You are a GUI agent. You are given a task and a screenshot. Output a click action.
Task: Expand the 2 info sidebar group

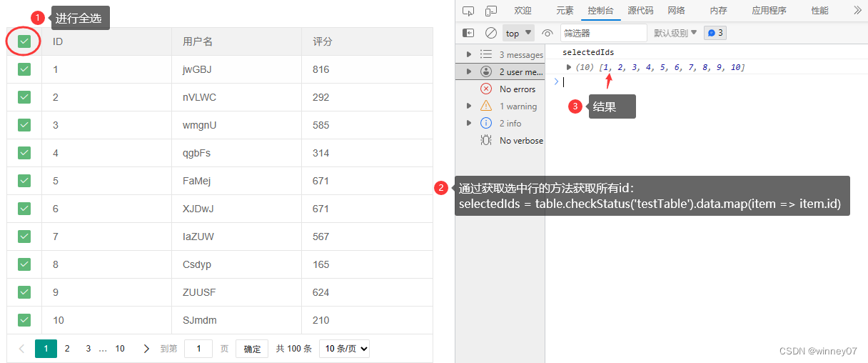pyautogui.click(x=469, y=123)
